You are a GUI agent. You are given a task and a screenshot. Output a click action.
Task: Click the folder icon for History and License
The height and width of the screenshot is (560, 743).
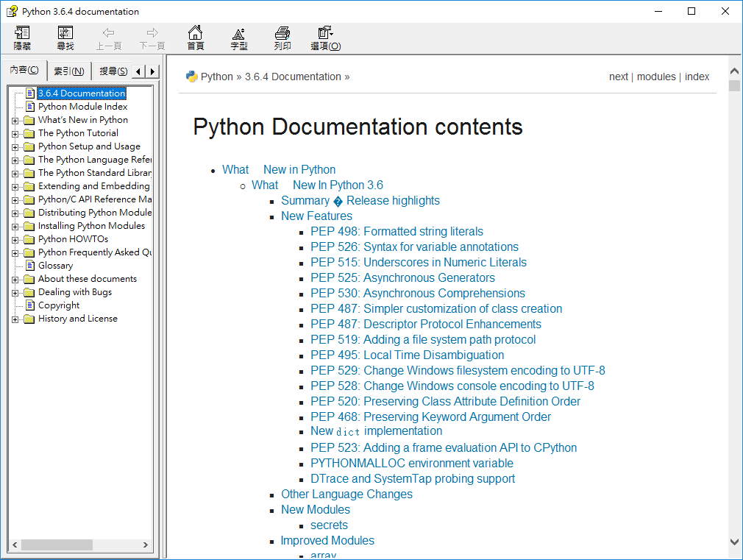point(29,319)
